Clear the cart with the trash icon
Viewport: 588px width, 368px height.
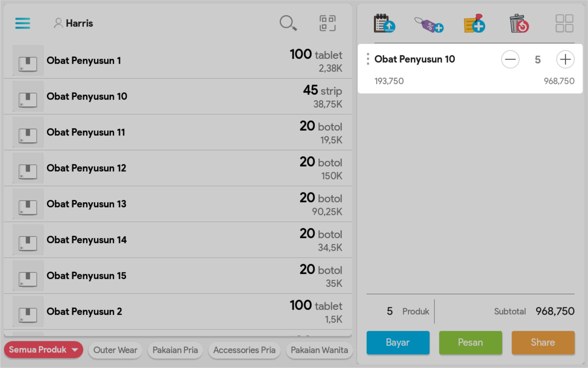click(x=519, y=24)
